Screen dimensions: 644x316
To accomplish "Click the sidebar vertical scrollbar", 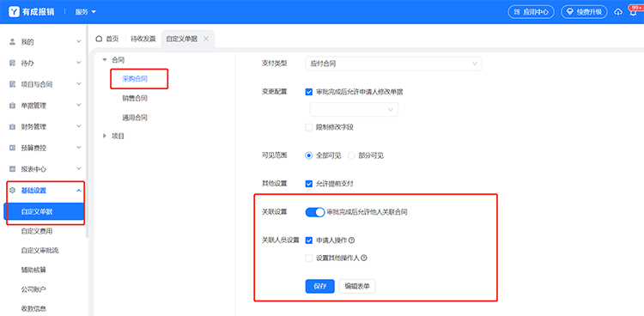I will [87, 131].
